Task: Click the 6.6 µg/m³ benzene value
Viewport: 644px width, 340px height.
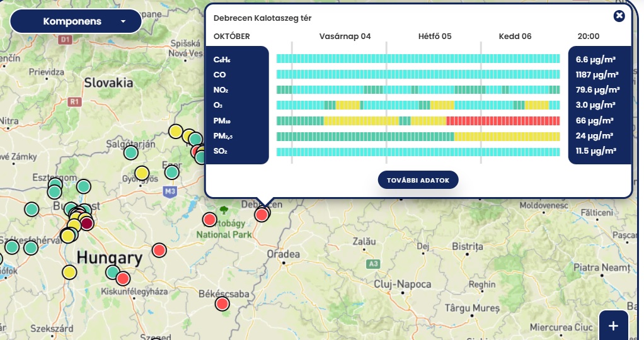Action: (595, 60)
